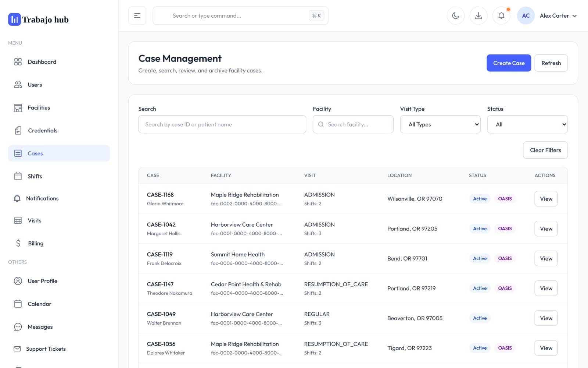
Task: Focus the Search facility input
Action: tap(353, 124)
